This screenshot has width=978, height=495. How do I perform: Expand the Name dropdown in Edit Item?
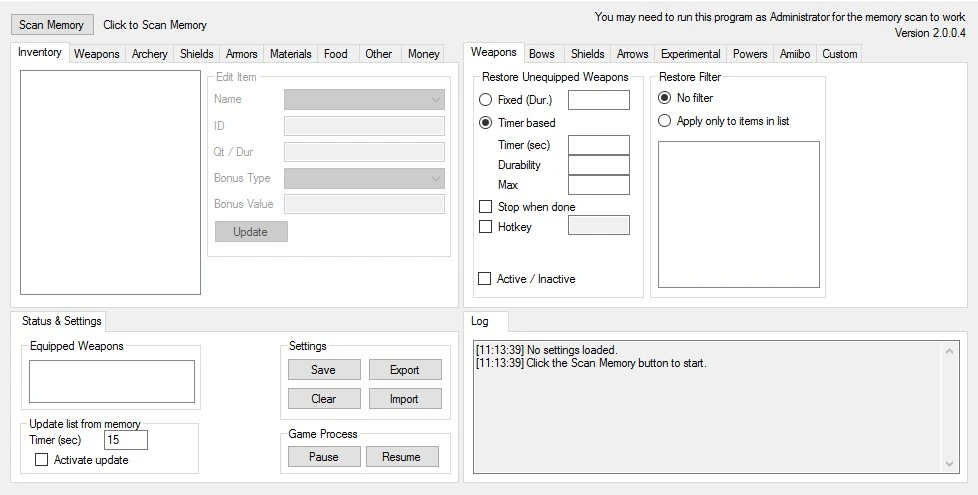(364, 99)
